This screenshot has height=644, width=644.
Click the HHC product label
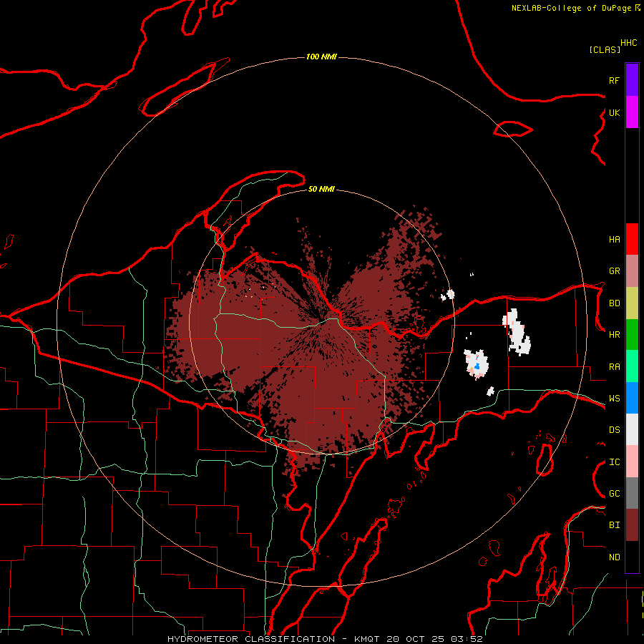pyautogui.click(x=628, y=43)
